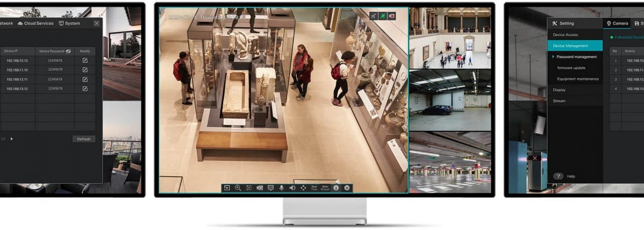Switch to the Cloud Services tab

coord(36,24)
